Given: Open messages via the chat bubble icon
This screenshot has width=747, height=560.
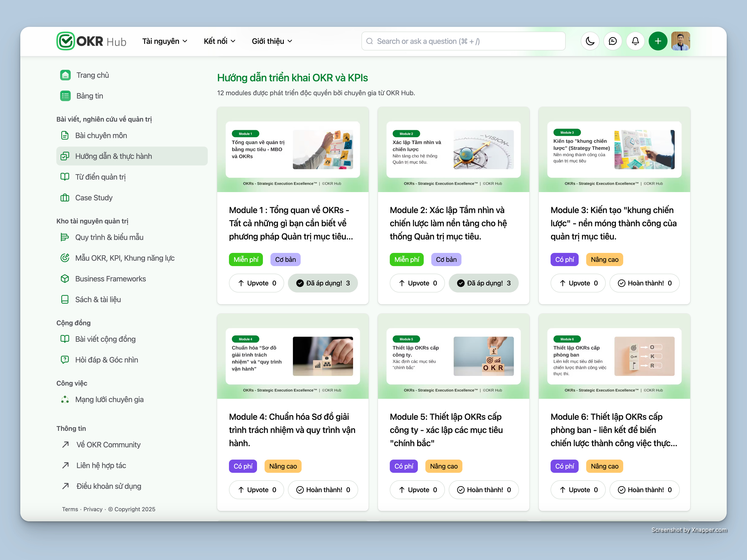Looking at the screenshot, I should [613, 41].
